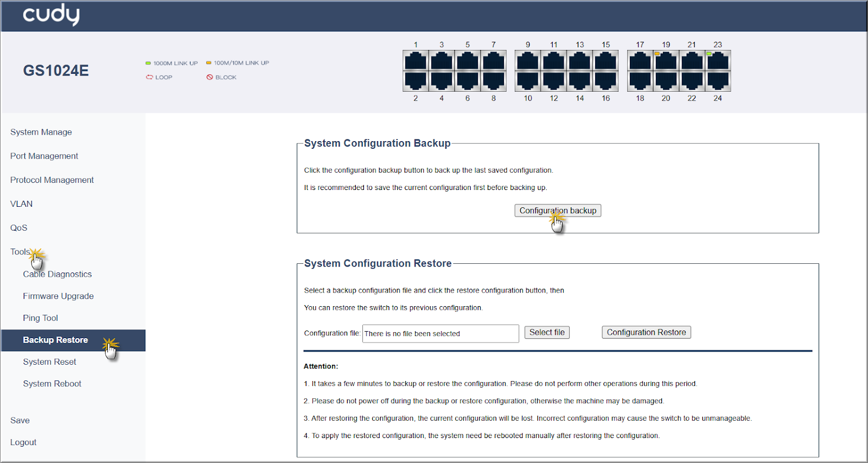Click the Configuration backup button

coord(558,211)
